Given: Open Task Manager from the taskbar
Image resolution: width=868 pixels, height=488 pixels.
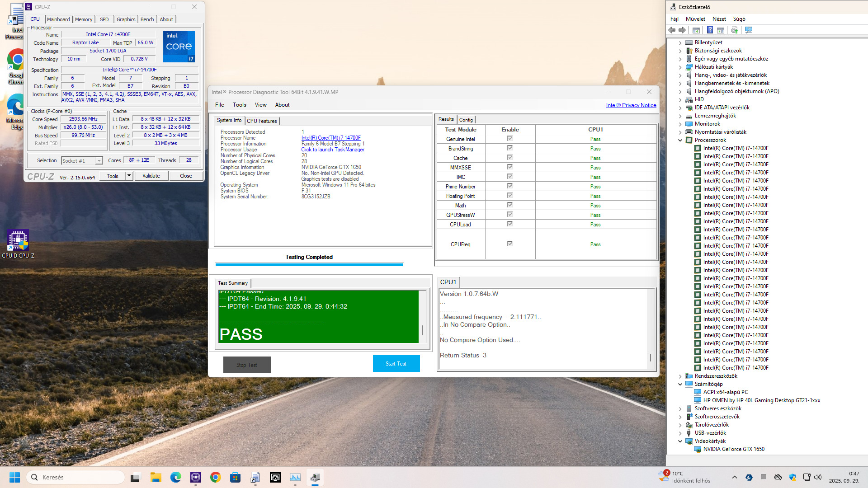Looking at the screenshot, I should (x=295, y=477).
